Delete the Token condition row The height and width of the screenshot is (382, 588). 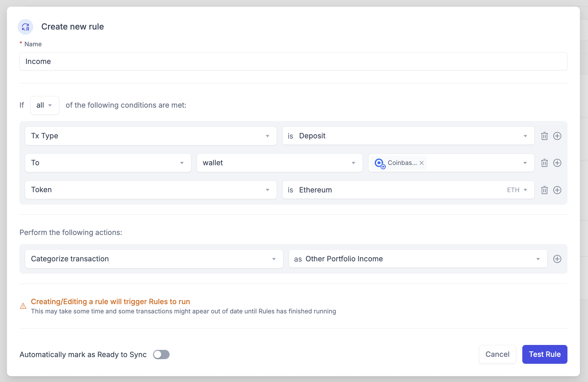544,190
